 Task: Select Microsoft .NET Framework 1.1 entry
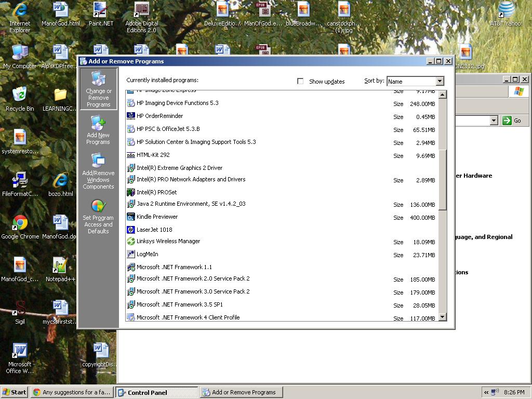pyautogui.click(x=282, y=267)
